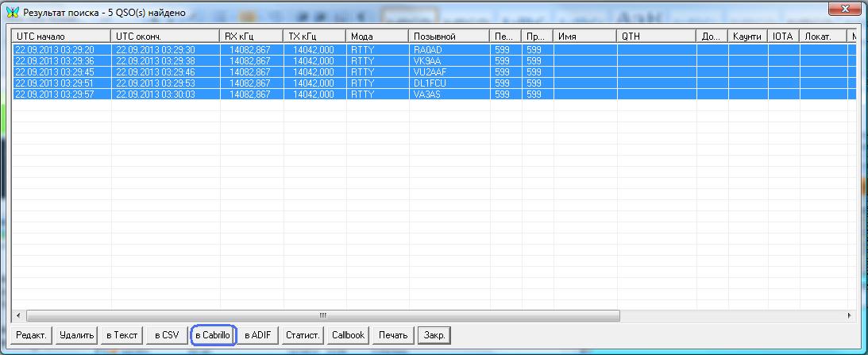
Task: Export QSOs using в Cabrillo button
Action: click(212, 335)
